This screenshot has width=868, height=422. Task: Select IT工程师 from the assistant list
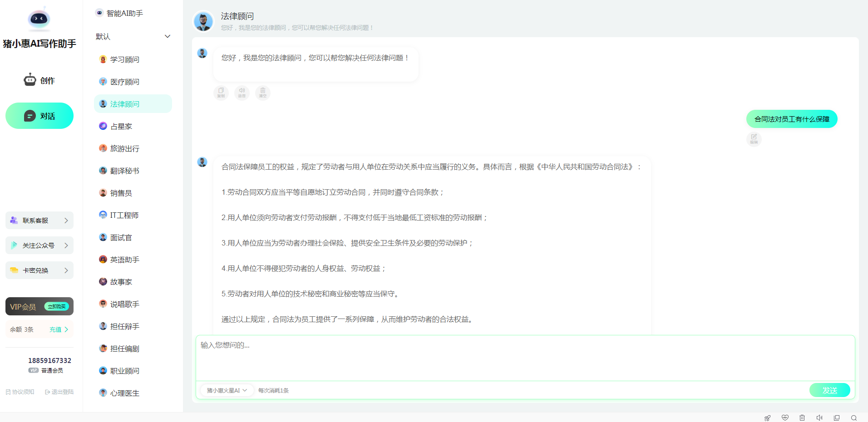[x=124, y=215]
